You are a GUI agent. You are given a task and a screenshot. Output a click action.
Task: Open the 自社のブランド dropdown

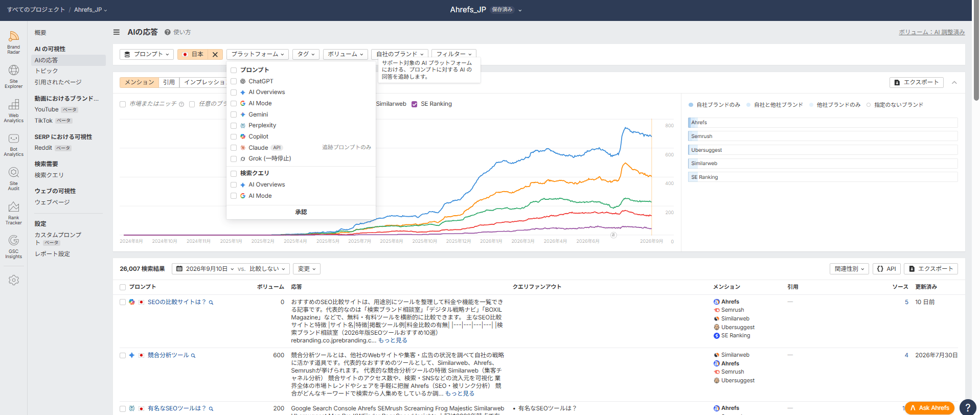pyautogui.click(x=400, y=54)
